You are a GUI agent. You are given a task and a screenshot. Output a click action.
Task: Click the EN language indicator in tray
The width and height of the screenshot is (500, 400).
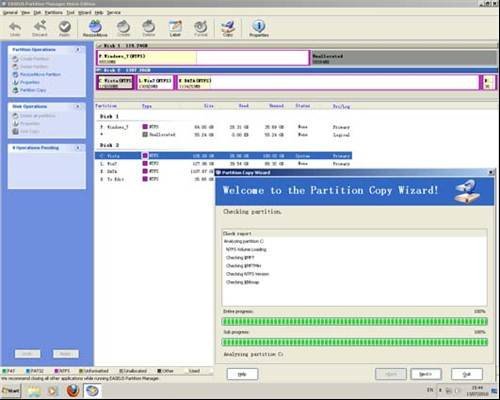[x=430, y=390]
